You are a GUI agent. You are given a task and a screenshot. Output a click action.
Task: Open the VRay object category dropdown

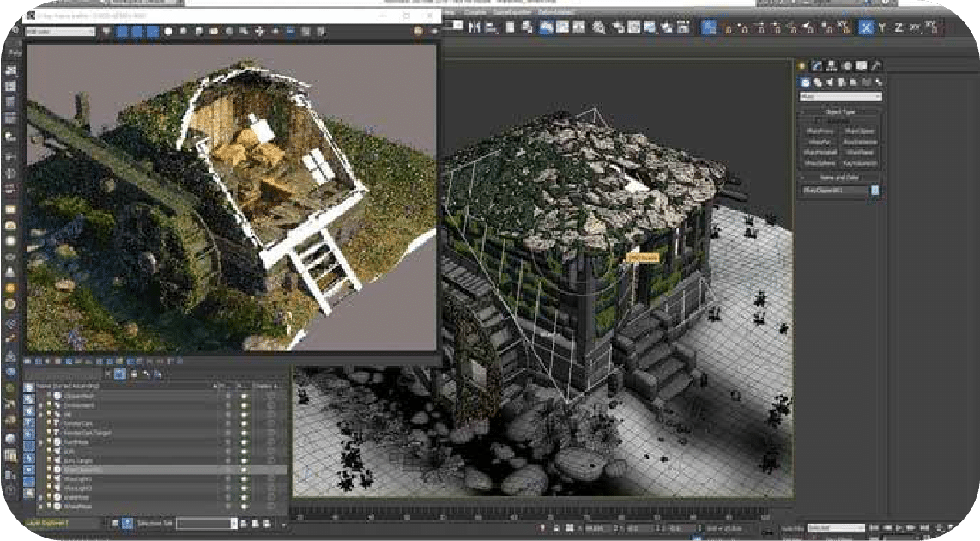tap(841, 97)
